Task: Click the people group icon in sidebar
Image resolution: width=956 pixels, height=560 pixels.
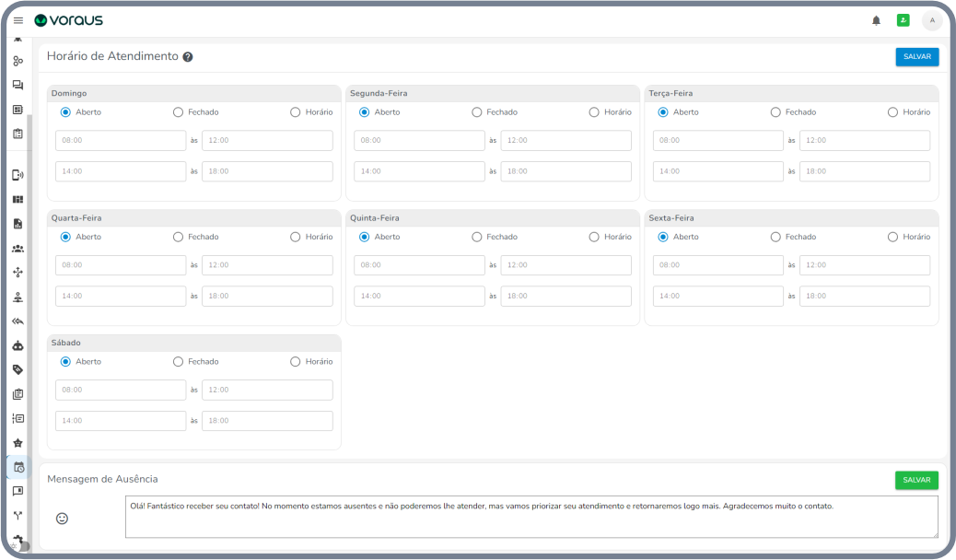Action: [17, 249]
